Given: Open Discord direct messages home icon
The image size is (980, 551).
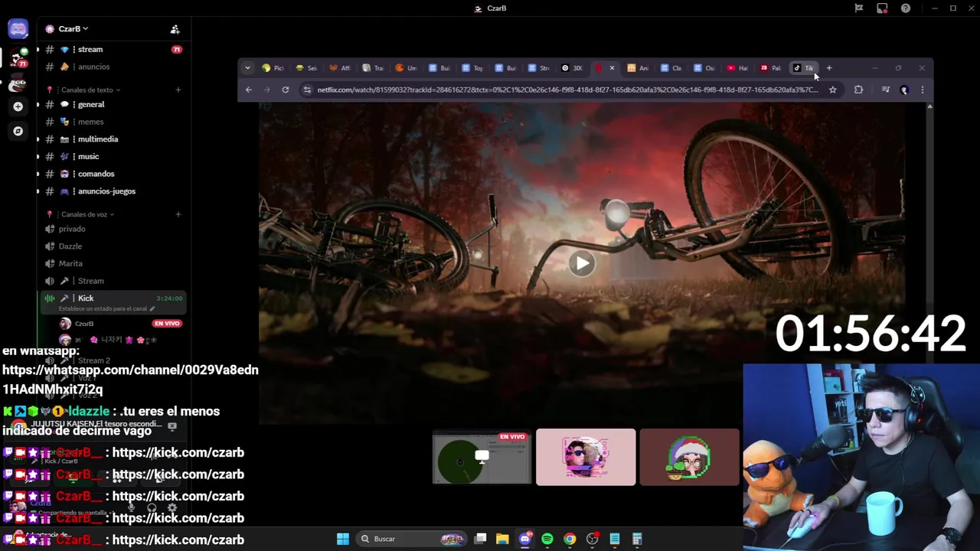Looking at the screenshot, I should coord(18,29).
